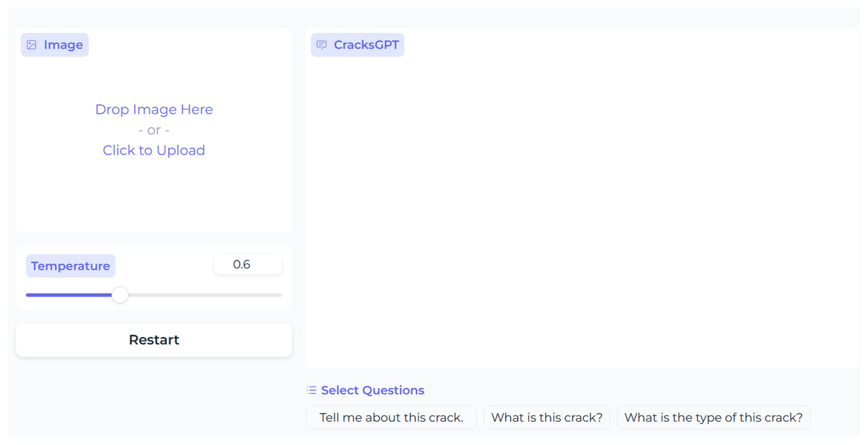Click the Drop Image Here text

(x=154, y=110)
